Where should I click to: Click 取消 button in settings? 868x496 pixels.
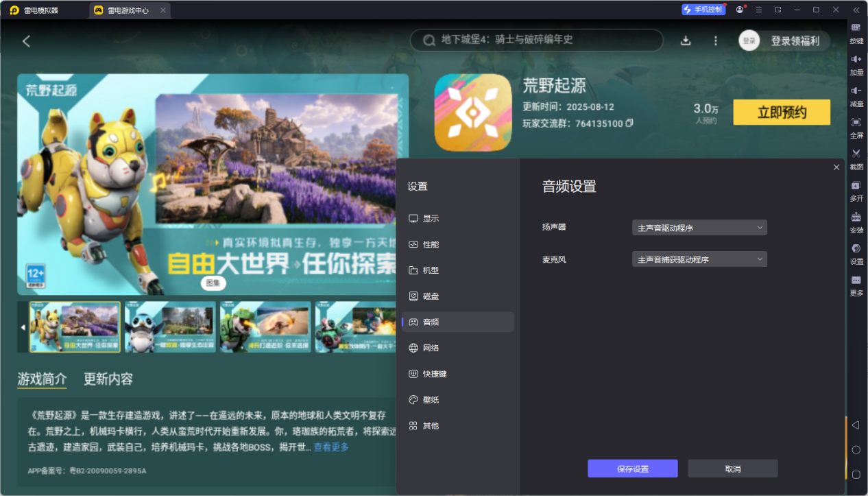(733, 469)
